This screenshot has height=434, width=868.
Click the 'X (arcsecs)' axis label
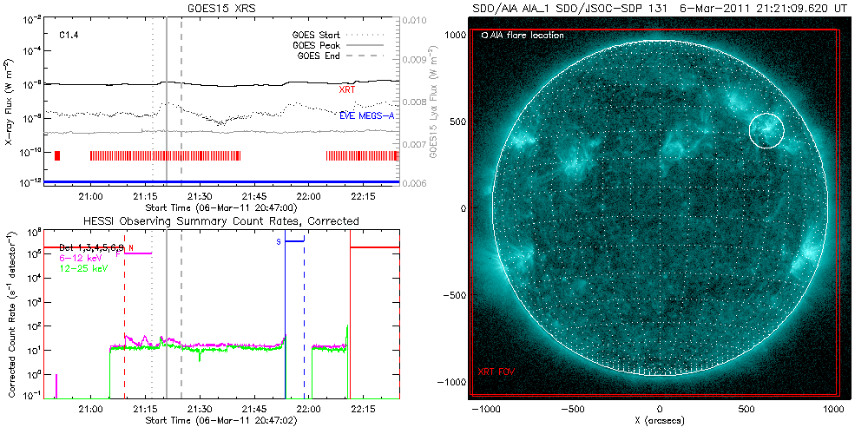[661, 420]
